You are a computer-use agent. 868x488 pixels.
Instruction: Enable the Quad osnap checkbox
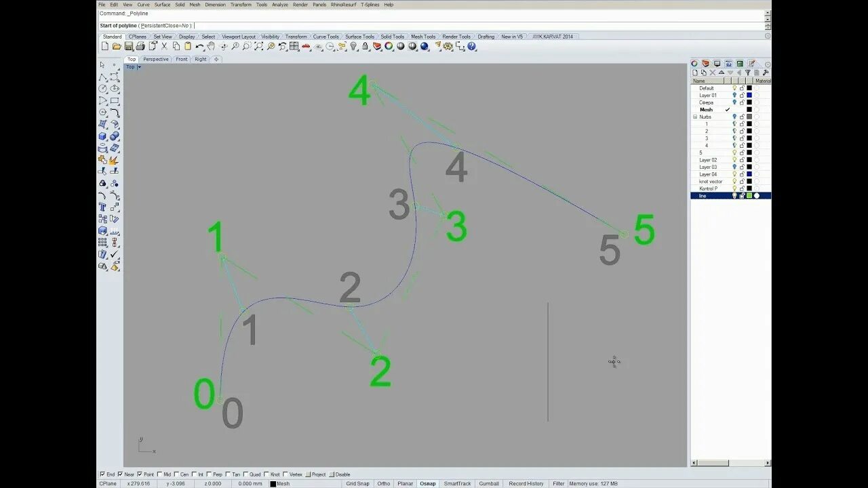(x=245, y=474)
